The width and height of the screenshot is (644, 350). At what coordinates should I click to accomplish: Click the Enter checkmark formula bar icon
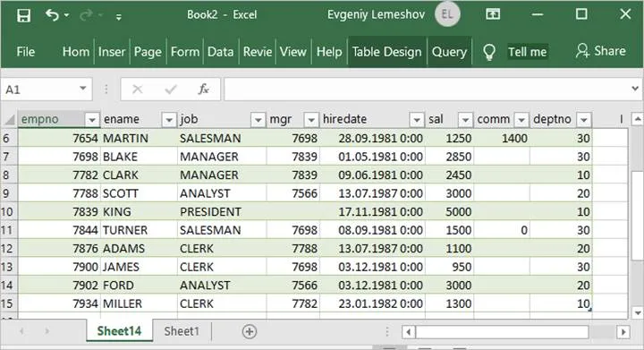pos(171,90)
